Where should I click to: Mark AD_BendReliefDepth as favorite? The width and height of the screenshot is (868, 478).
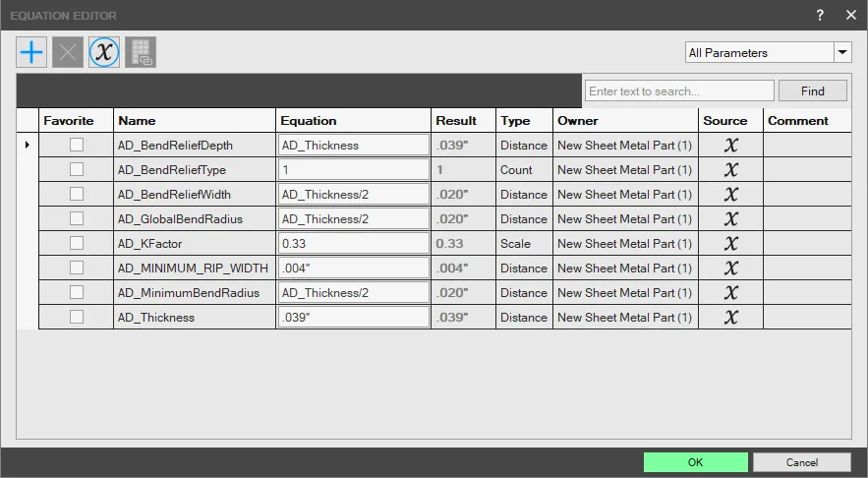77,145
